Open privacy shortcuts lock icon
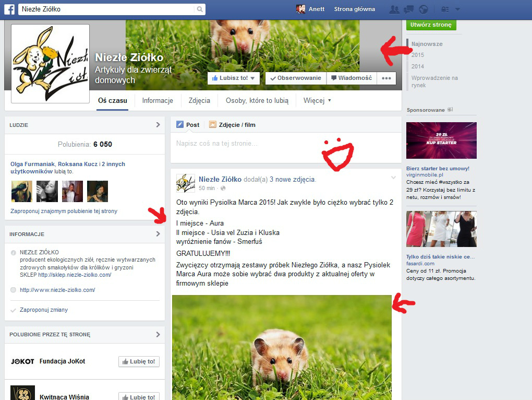Image resolution: width=532 pixels, height=400 pixels. click(445, 9)
